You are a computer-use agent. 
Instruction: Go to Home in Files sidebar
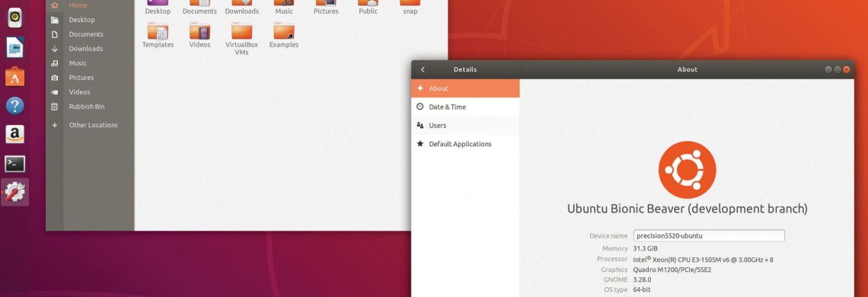[90, 5]
